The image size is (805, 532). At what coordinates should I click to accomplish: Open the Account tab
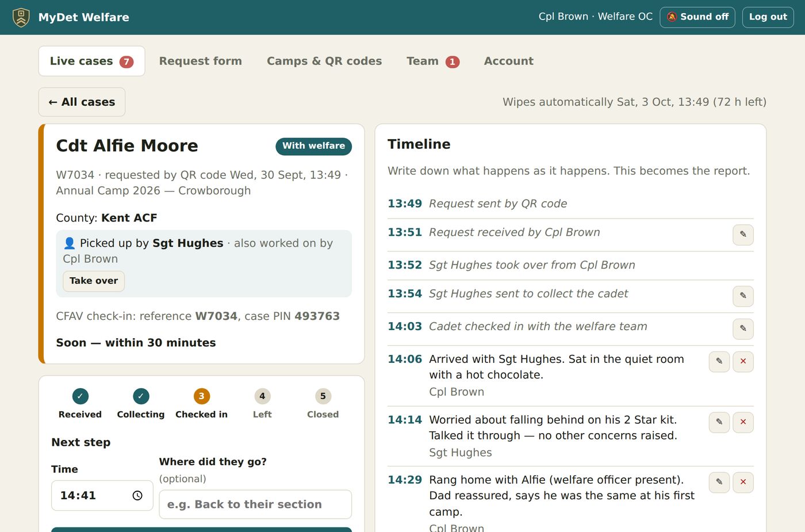coord(509,61)
